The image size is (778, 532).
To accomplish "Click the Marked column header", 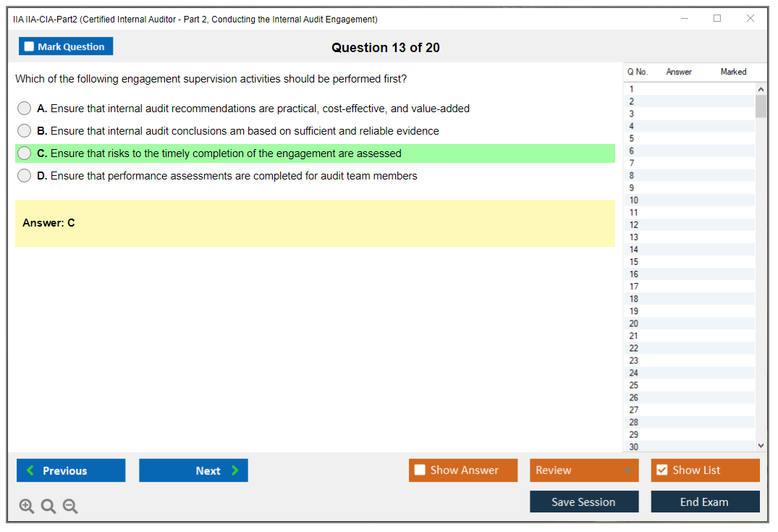I will pos(733,72).
